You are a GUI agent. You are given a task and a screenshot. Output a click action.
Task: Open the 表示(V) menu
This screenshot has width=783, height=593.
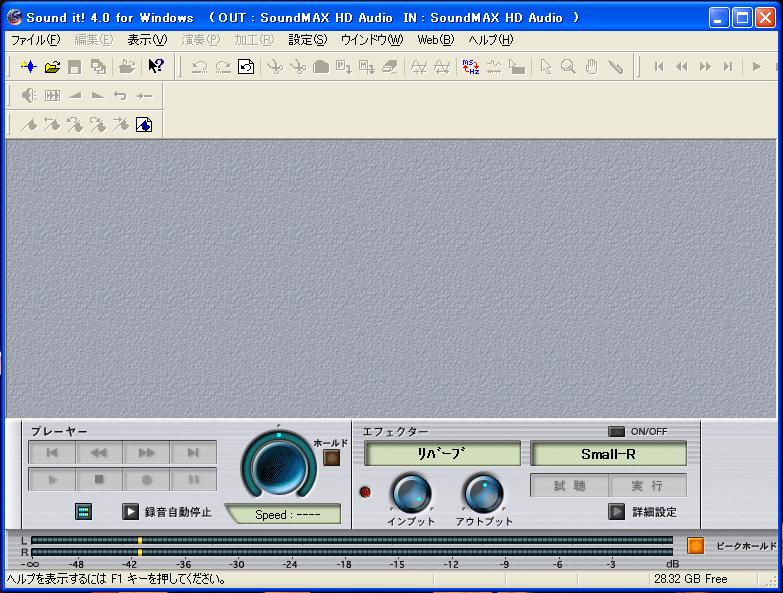[147, 40]
